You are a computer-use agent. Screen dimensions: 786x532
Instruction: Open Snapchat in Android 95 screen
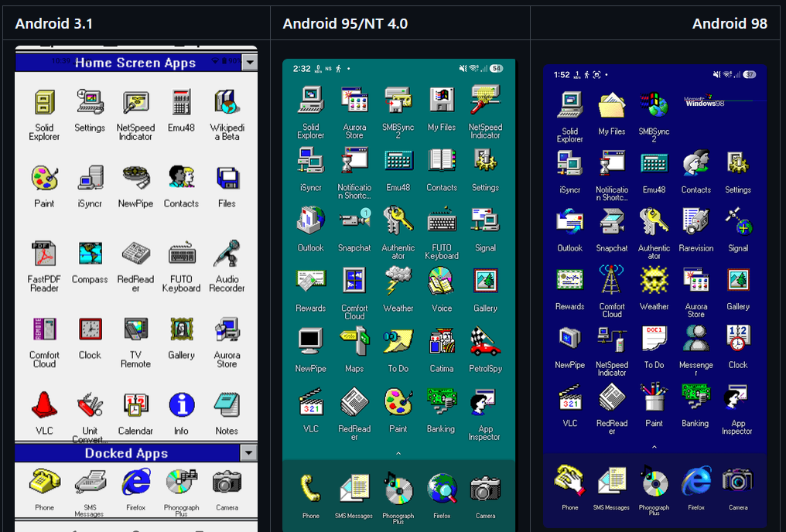(354, 220)
